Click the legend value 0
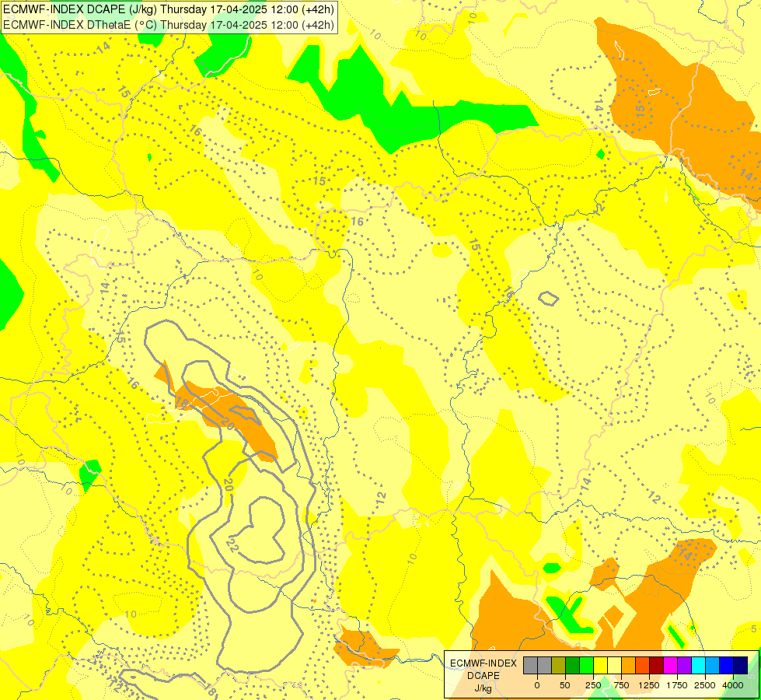This screenshot has width=761, height=700. click(537, 685)
